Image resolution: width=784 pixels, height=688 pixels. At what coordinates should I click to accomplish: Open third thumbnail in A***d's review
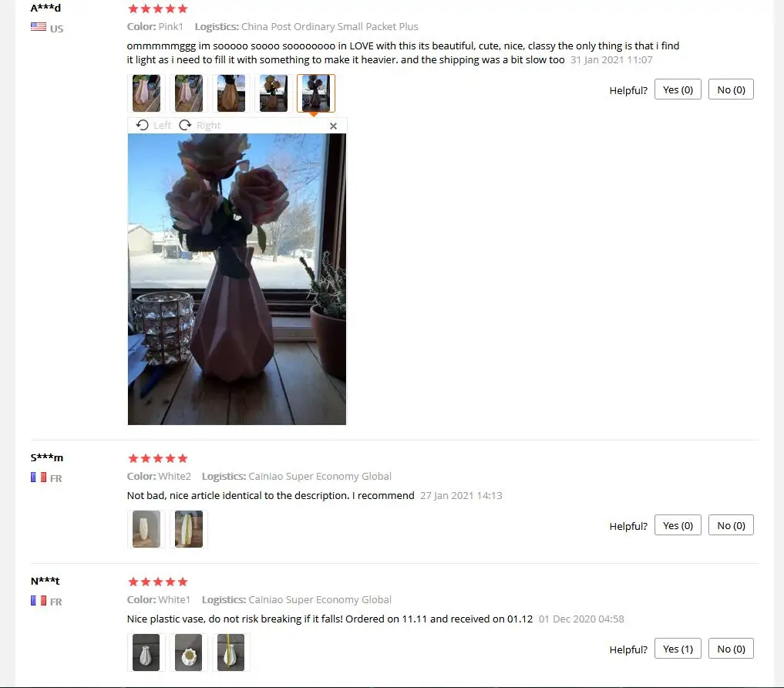point(231,93)
